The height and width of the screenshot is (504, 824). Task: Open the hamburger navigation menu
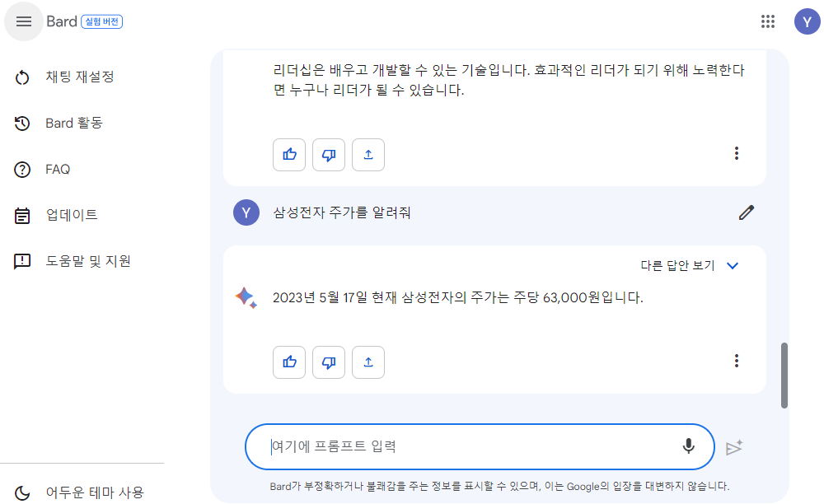coord(23,21)
